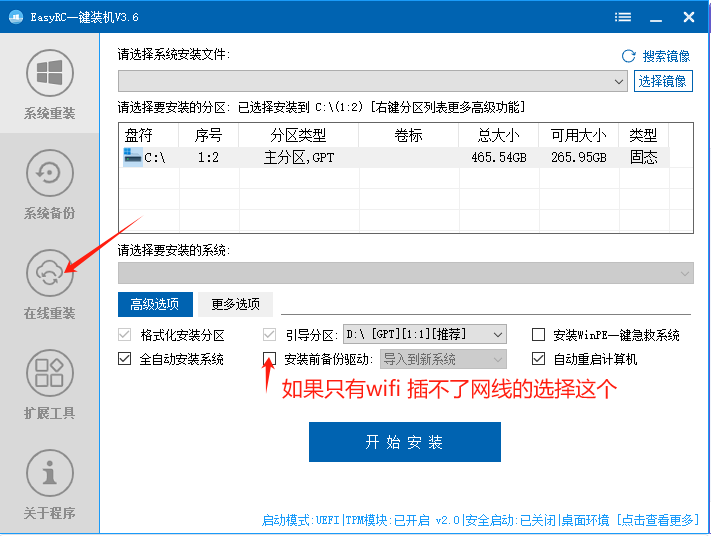Select the C:\ 1:2 partition row
The width and height of the screenshot is (711, 536).
pos(396,157)
